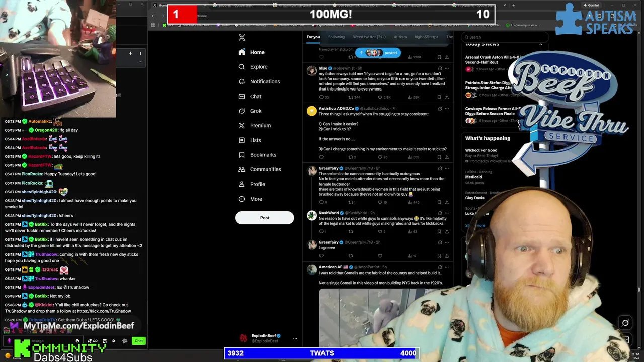Screen dimensions: 644x362
Task: Open Kick chat settings gear
Action: click(114, 341)
